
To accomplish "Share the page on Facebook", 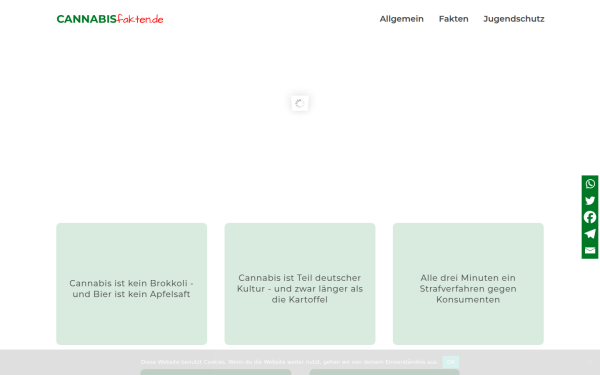I will [x=590, y=217].
